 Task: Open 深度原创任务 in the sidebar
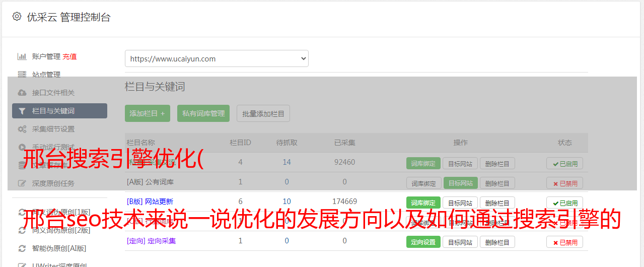(53, 183)
